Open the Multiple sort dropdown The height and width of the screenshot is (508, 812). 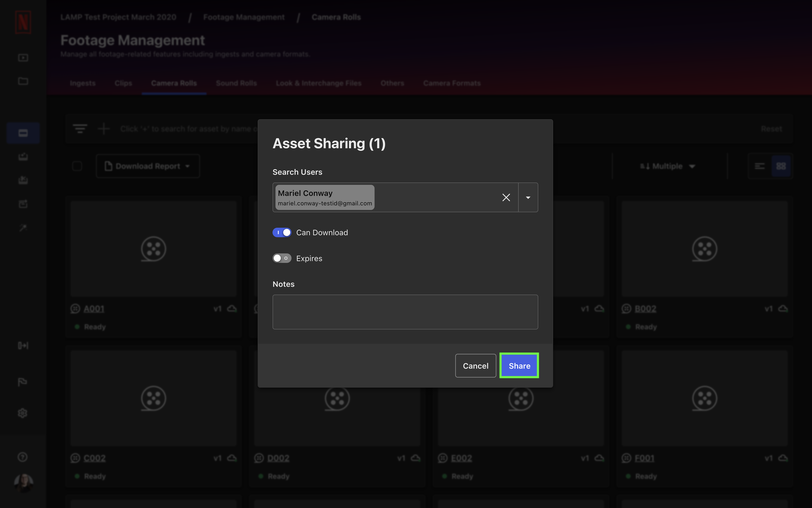tap(667, 166)
